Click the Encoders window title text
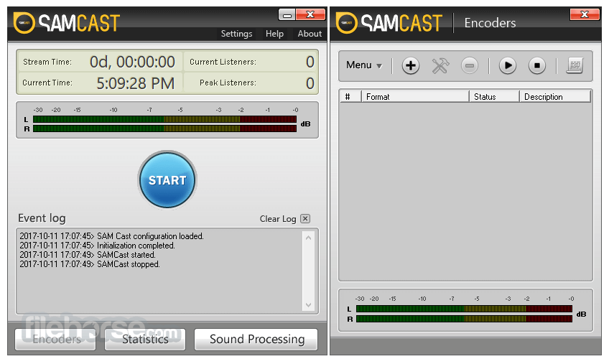This screenshot has width=609, height=364. pos(491,23)
